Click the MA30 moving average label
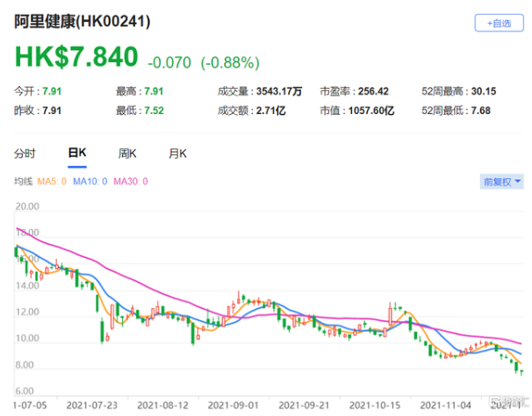 tap(130, 182)
